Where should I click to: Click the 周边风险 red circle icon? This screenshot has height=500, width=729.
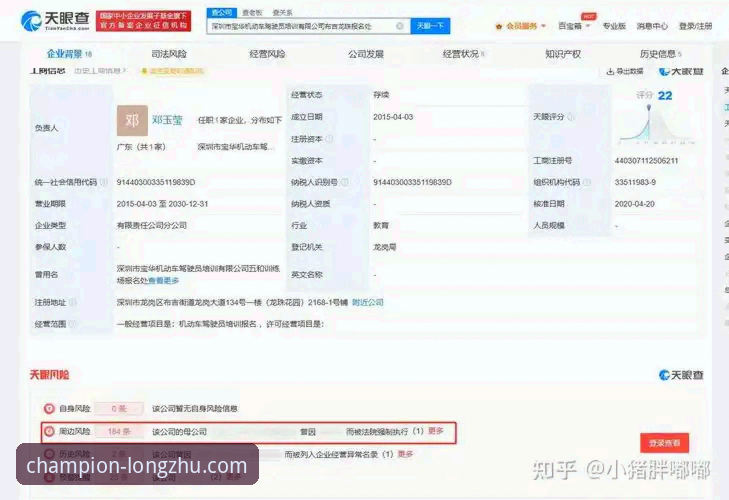pyautogui.click(x=49, y=431)
